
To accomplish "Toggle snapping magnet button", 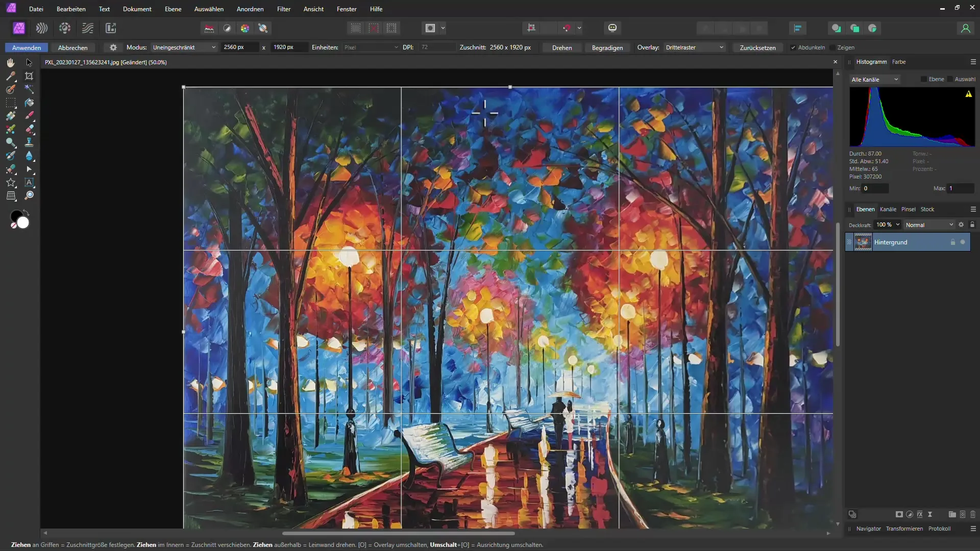I will [x=567, y=28].
